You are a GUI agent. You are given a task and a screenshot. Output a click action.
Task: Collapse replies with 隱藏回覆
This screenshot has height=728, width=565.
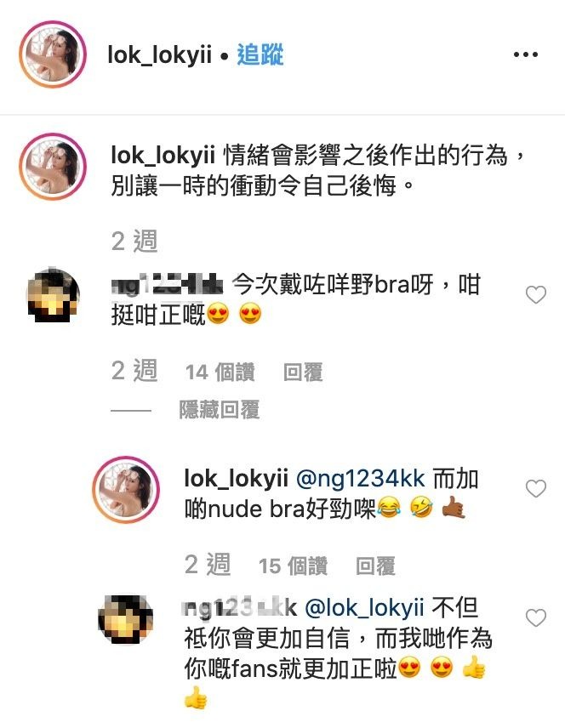point(220,410)
